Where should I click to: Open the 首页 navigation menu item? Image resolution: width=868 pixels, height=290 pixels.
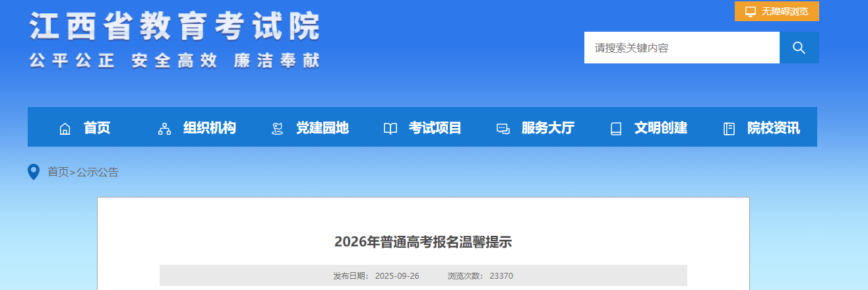click(x=97, y=128)
